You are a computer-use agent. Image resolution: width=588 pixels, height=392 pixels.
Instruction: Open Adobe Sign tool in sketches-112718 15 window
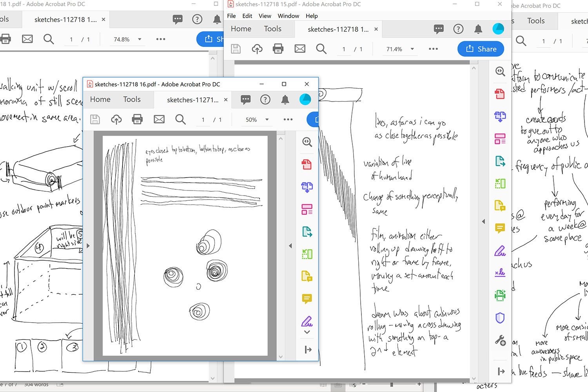pyautogui.click(x=500, y=273)
